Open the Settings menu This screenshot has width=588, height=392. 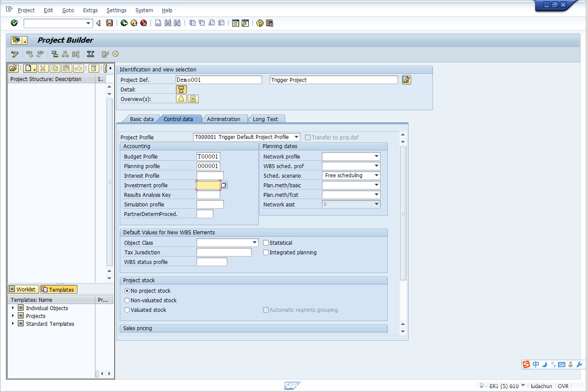(x=116, y=10)
